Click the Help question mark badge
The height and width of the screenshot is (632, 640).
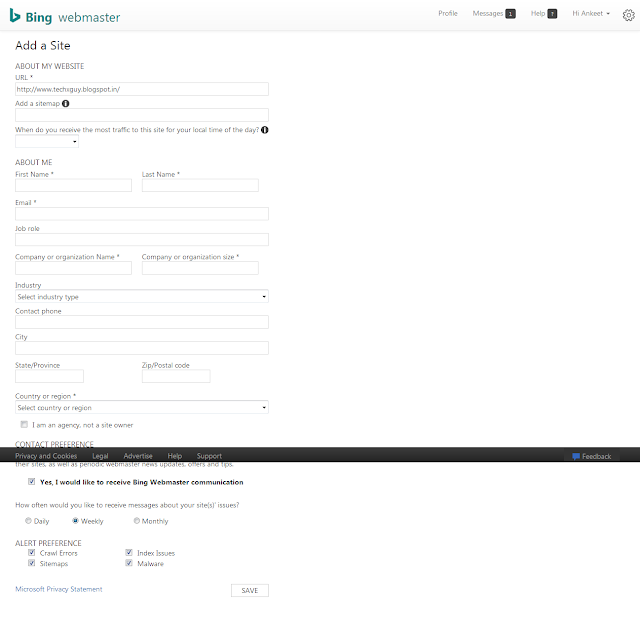[552, 14]
